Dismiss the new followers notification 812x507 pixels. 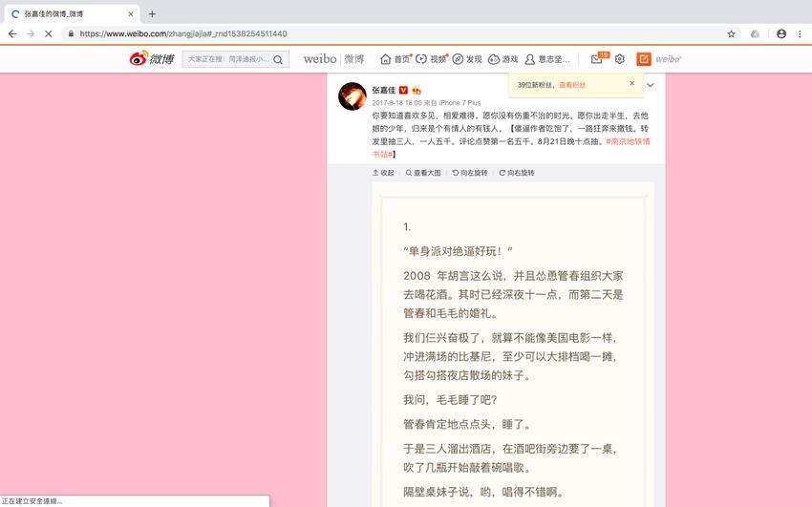tap(631, 84)
